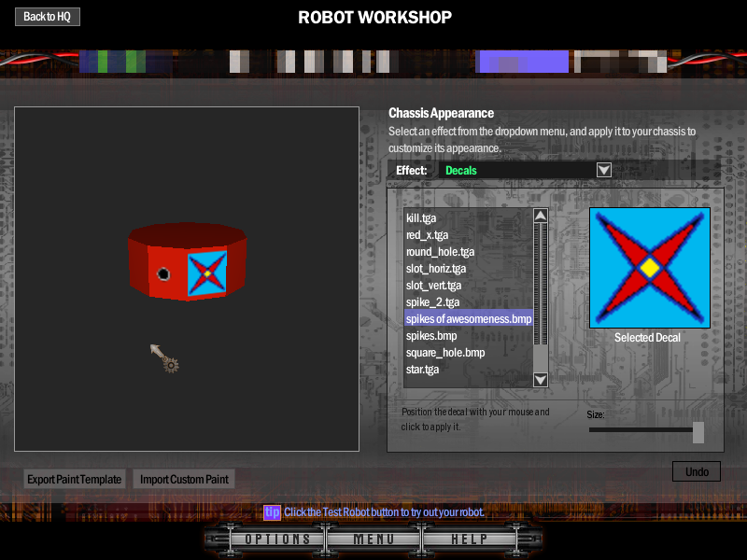Click the round hole on chassis
The image size is (747, 560).
(163, 273)
